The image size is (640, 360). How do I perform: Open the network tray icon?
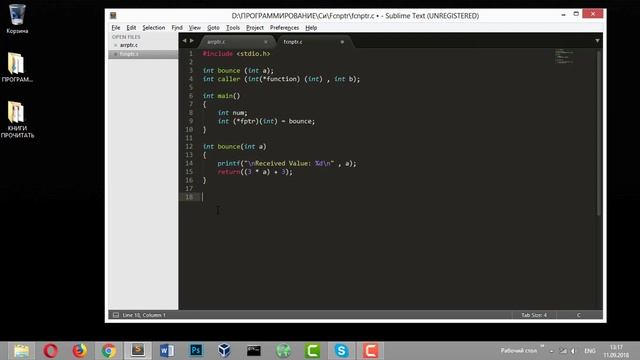(x=563, y=351)
